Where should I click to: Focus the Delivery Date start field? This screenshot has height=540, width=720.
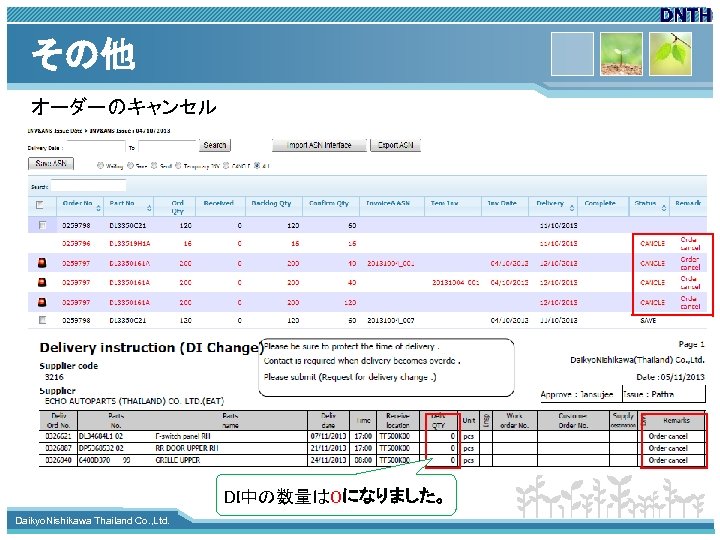[x=96, y=147]
